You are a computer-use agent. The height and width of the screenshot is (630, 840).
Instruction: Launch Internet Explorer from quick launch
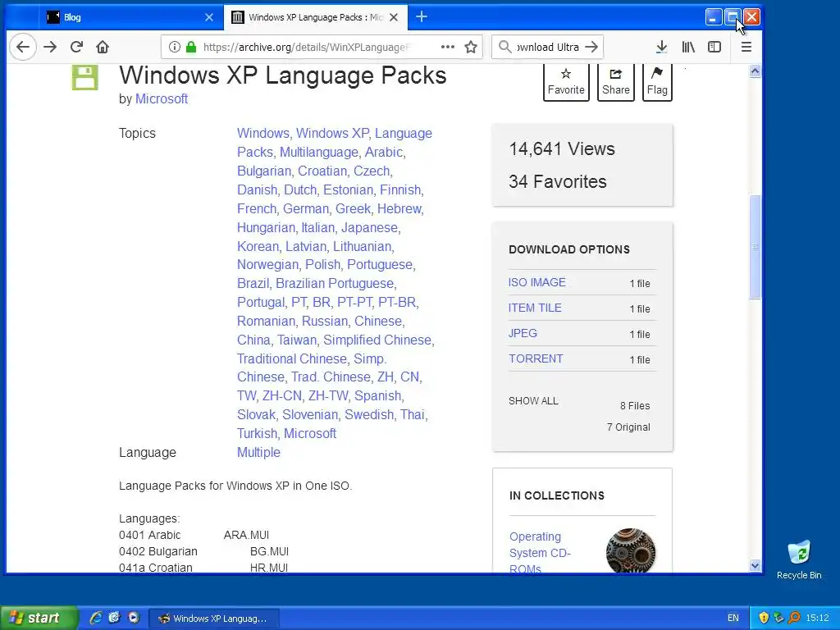(x=96, y=619)
